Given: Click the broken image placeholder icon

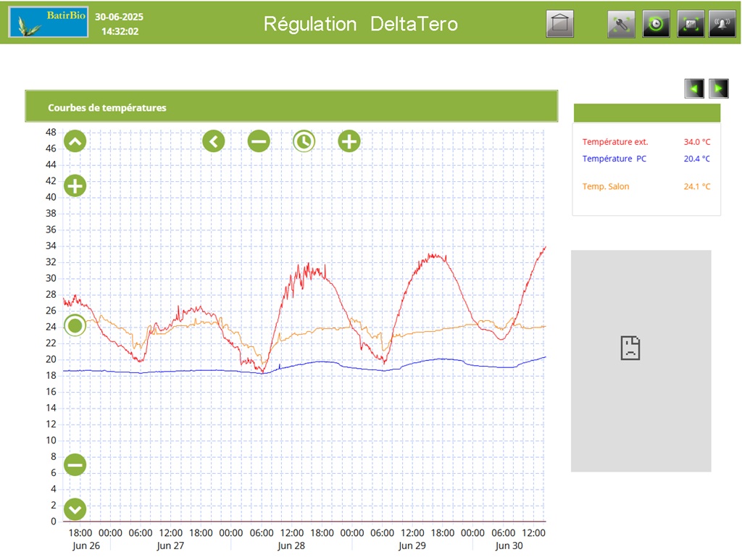Looking at the screenshot, I should click(x=630, y=348).
